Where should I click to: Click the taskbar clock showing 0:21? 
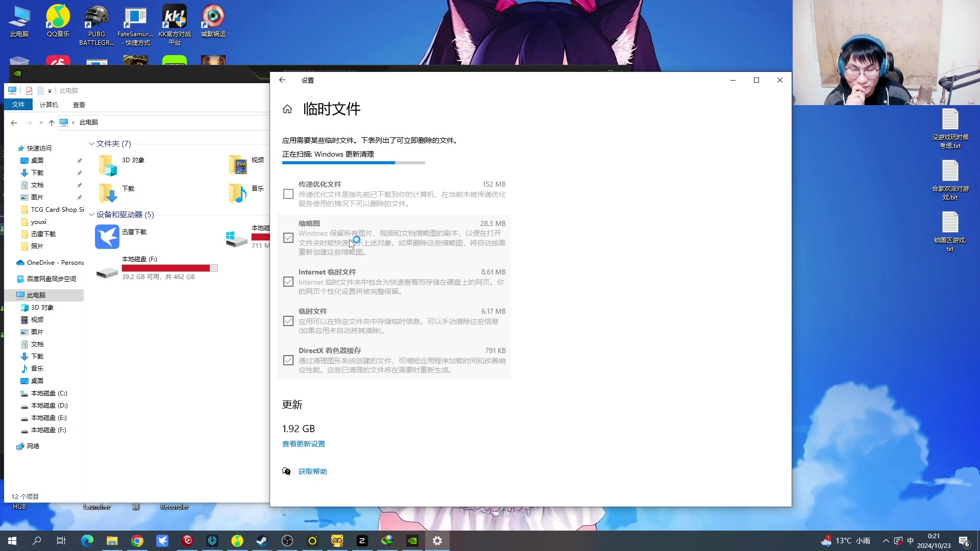click(x=934, y=541)
